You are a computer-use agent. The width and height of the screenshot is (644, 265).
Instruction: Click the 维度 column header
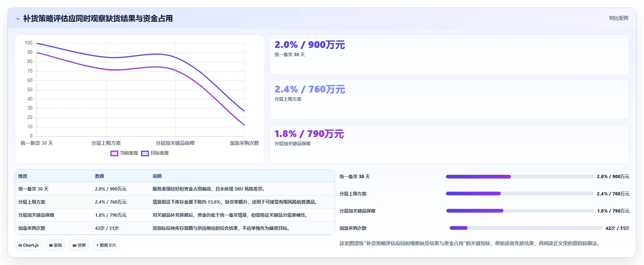(x=23, y=176)
